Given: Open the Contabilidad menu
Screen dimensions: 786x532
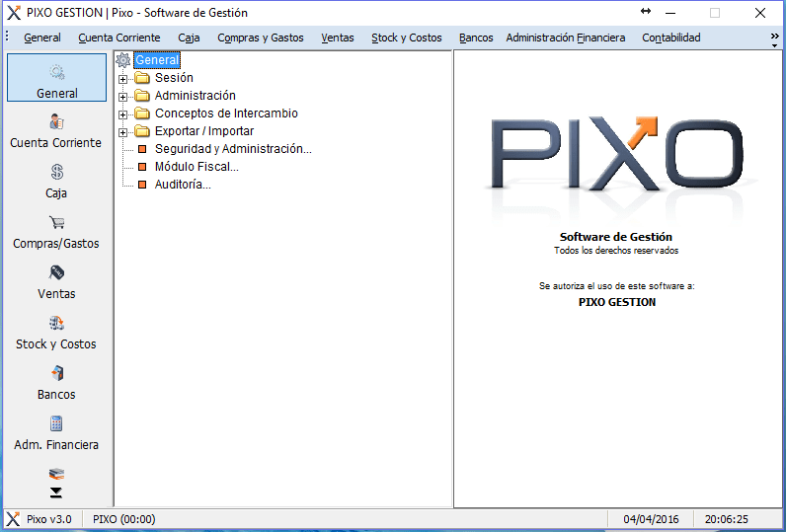Looking at the screenshot, I should coord(671,38).
